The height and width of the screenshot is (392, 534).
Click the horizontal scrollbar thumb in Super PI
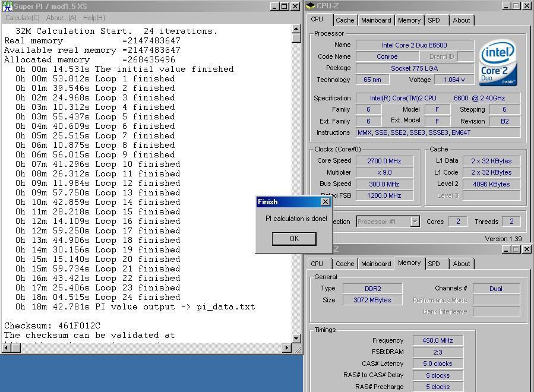pyautogui.click(x=15, y=347)
